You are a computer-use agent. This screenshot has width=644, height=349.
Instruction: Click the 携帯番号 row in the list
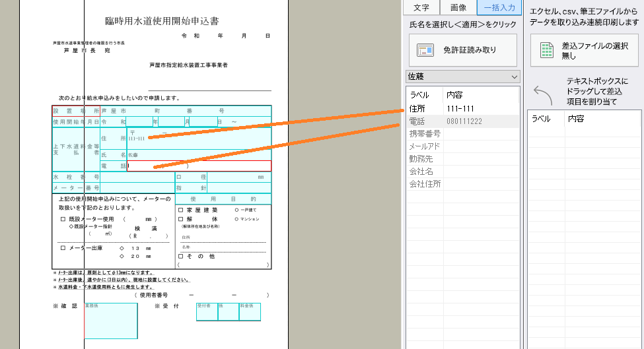(x=424, y=134)
